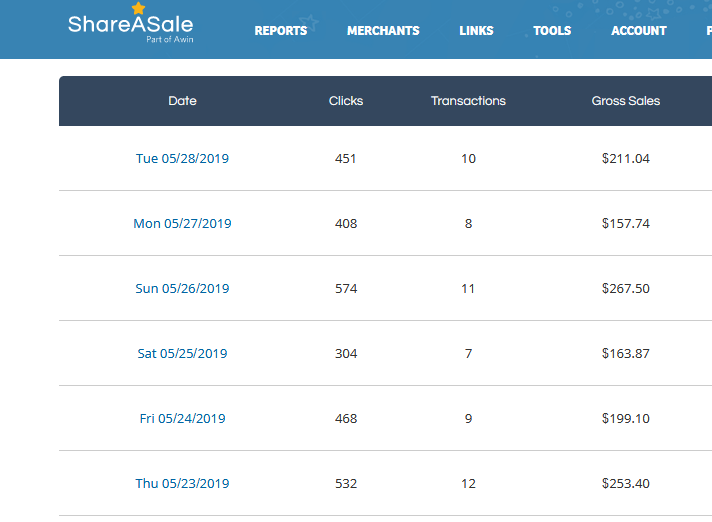Open the Thu 05/23/2019 date link
Screen dimensions: 712x522
coord(183,483)
